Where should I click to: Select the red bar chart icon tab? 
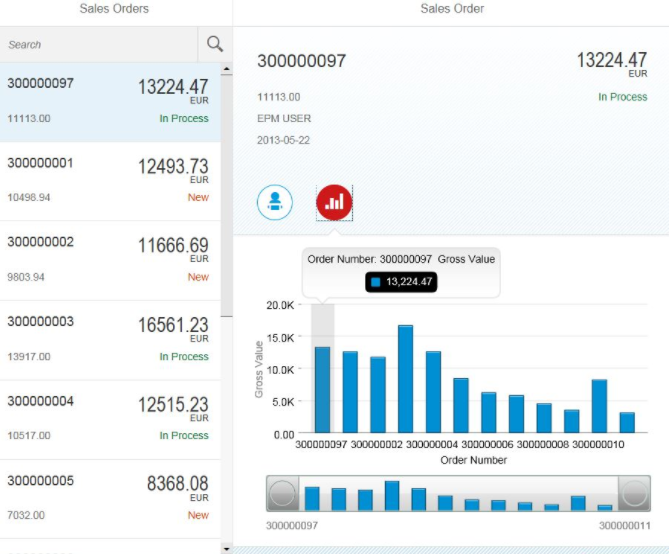point(334,202)
